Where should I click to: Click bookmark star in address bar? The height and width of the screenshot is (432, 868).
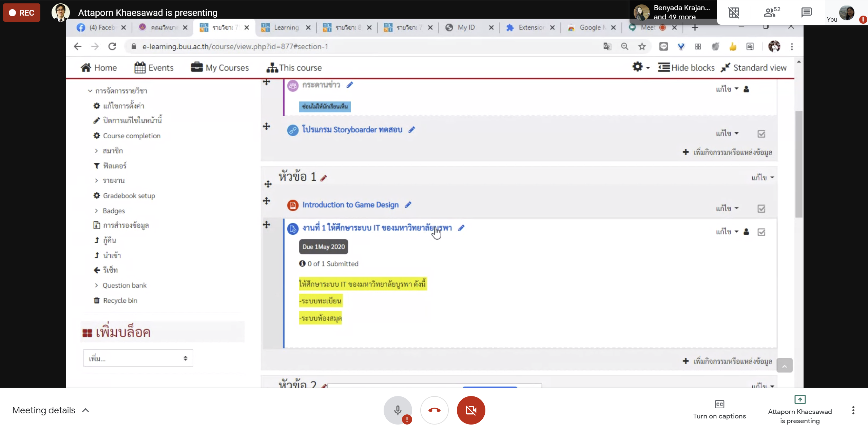[642, 46]
